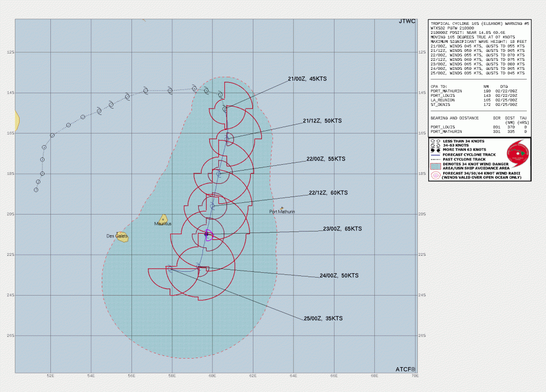This screenshot has width=546, height=392.
Task: Click the '21/00Z, WINDS 045 KTS' forecast line
Action: [x=478, y=46]
